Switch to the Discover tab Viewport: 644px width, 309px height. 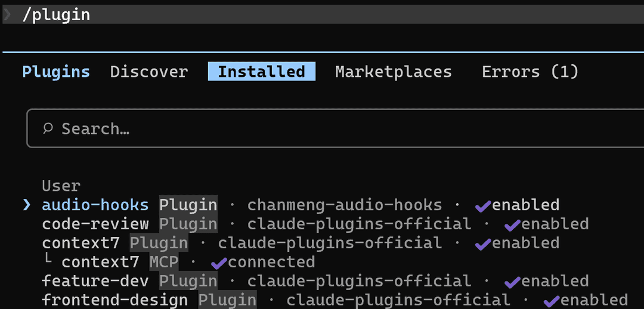tap(149, 71)
